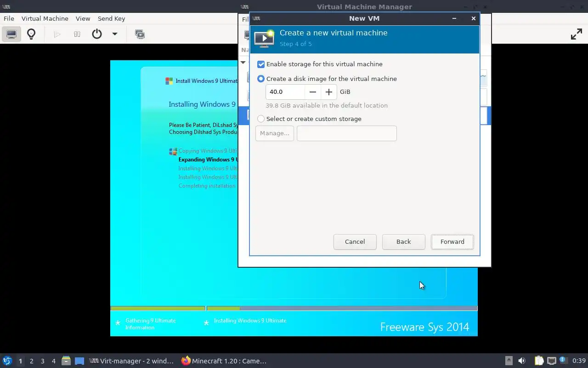
Task: Click the Step 4 of 5 label
Action: [x=296, y=44]
